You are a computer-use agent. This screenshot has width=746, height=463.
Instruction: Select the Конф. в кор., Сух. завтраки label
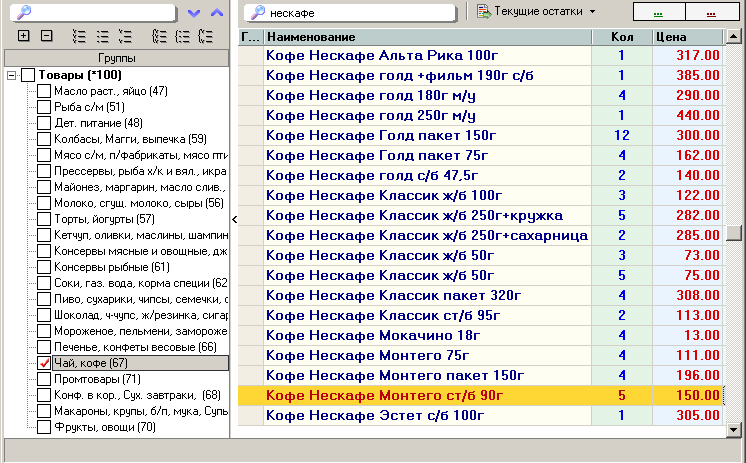tap(137, 395)
